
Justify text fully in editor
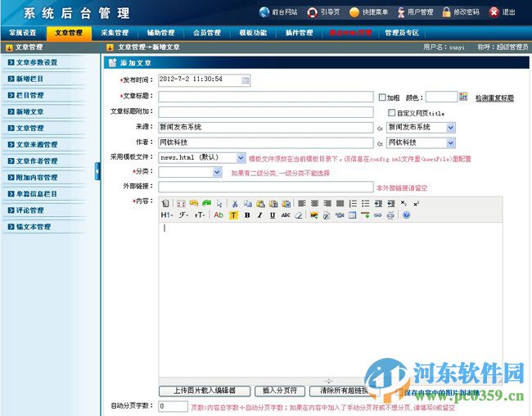340,203
